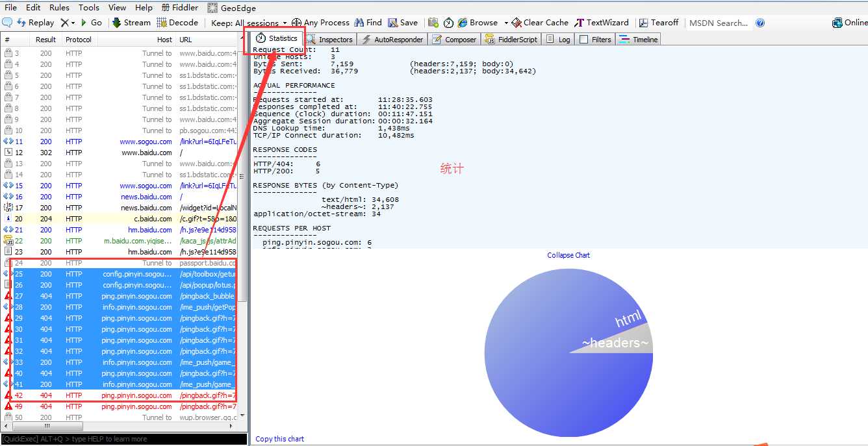
Task: Switch to the Log tab
Action: click(x=558, y=40)
